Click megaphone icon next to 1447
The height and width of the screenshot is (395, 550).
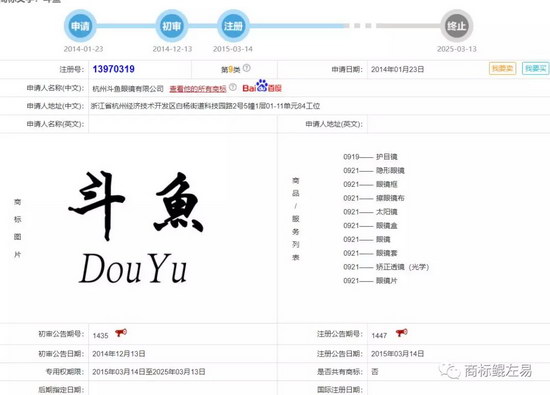402,333
